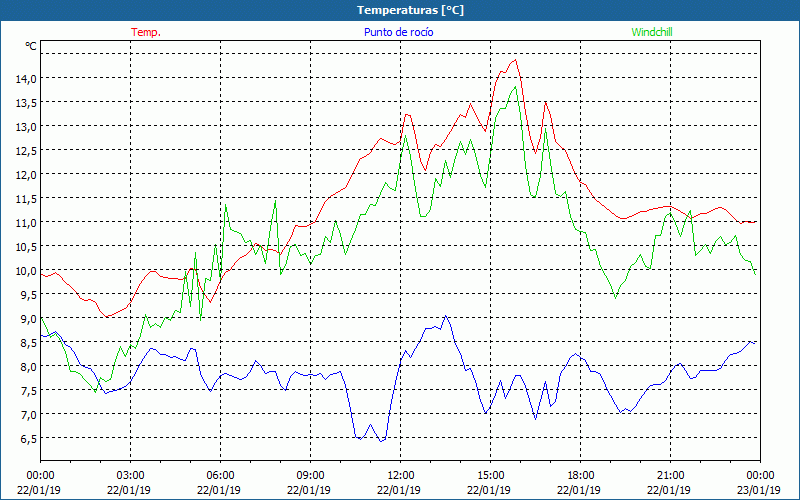Click the 10,0 y-axis value
800x500 pixels.
tap(26, 270)
